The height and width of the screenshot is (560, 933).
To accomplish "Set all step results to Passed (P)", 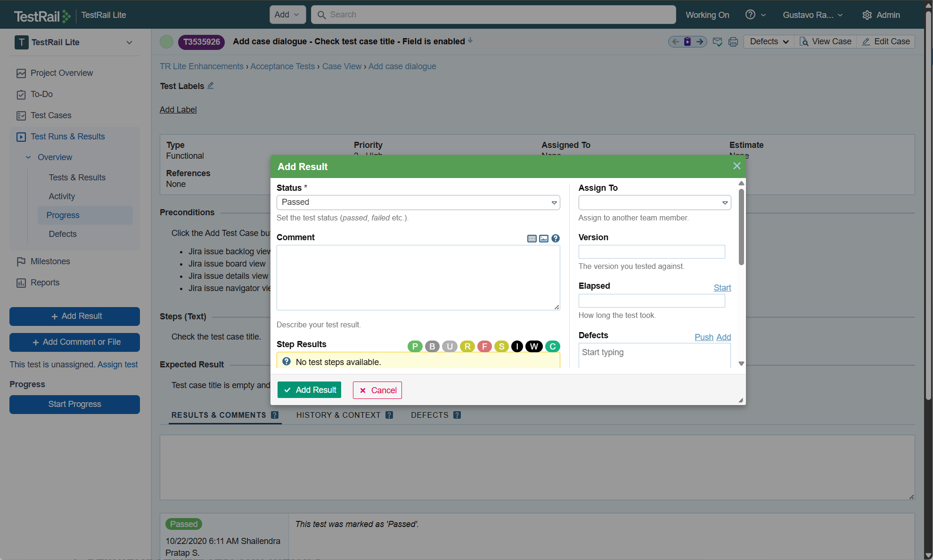I will click(x=415, y=347).
